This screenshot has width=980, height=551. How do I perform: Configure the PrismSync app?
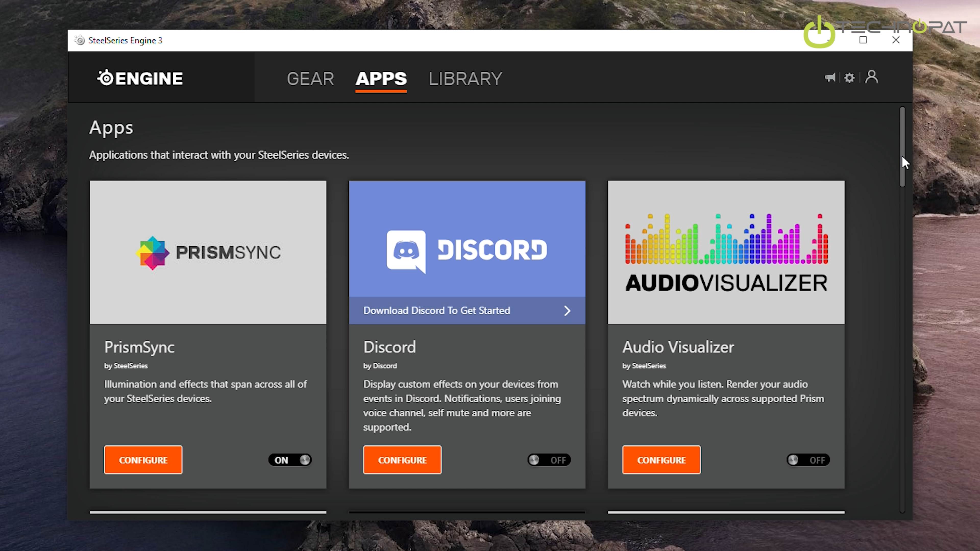pos(143,460)
